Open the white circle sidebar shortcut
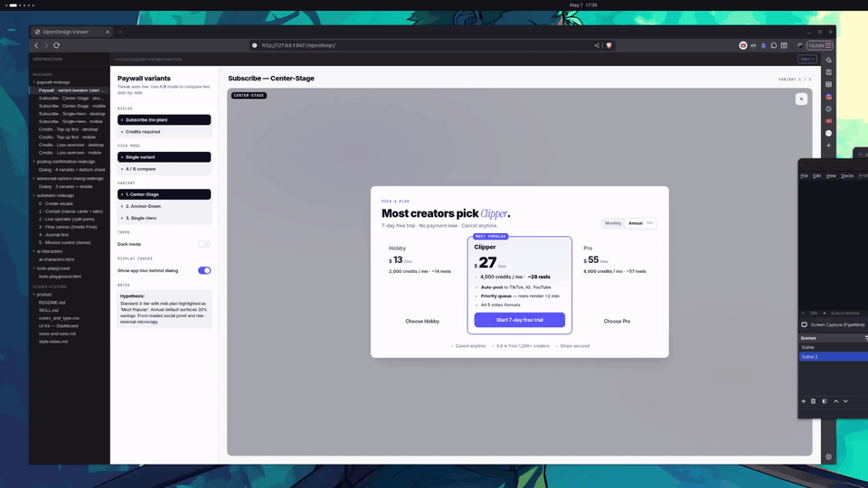The height and width of the screenshot is (488, 868). click(x=829, y=133)
